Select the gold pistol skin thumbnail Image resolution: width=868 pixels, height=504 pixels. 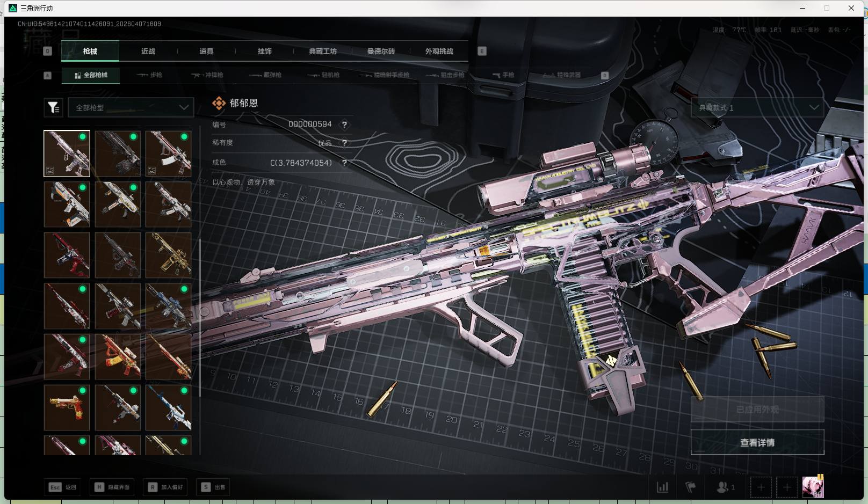(67, 407)
